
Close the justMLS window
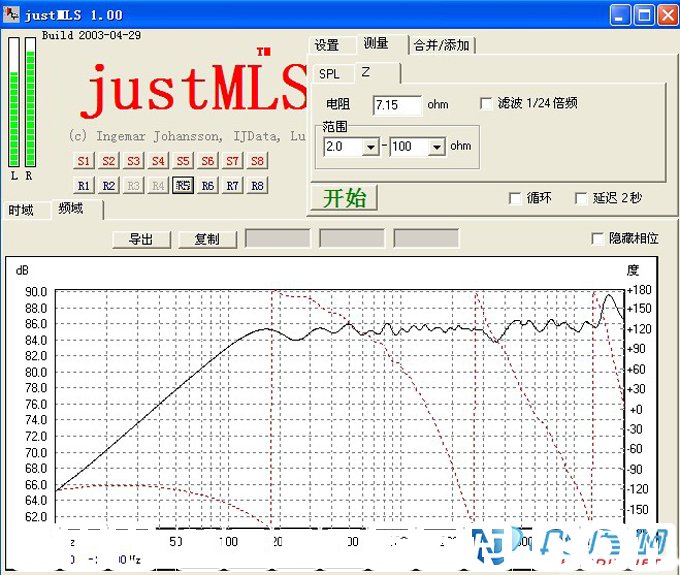668,15
